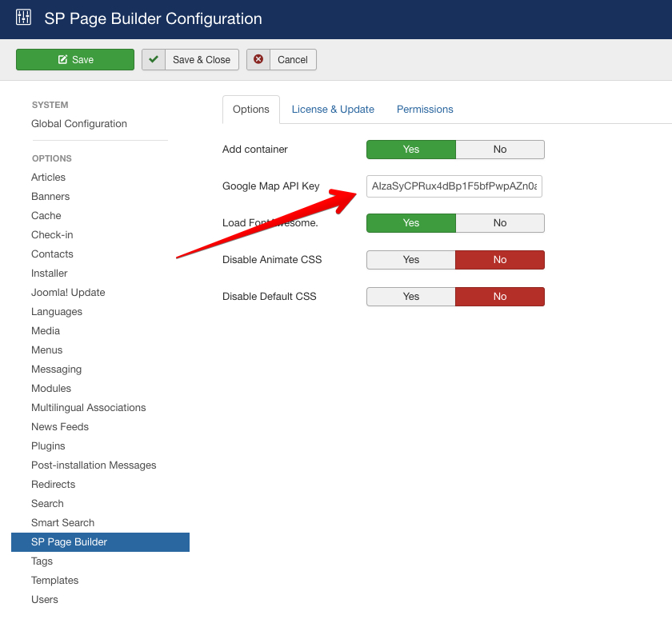
Task: Open Redirects options
Action: 53,485
